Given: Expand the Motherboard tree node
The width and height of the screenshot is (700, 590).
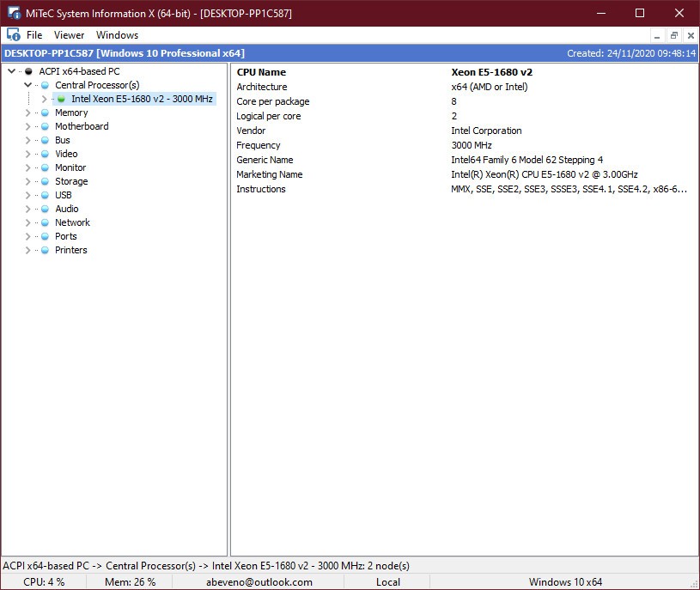Looking at the screenshot, I should (x=27, y=126).
